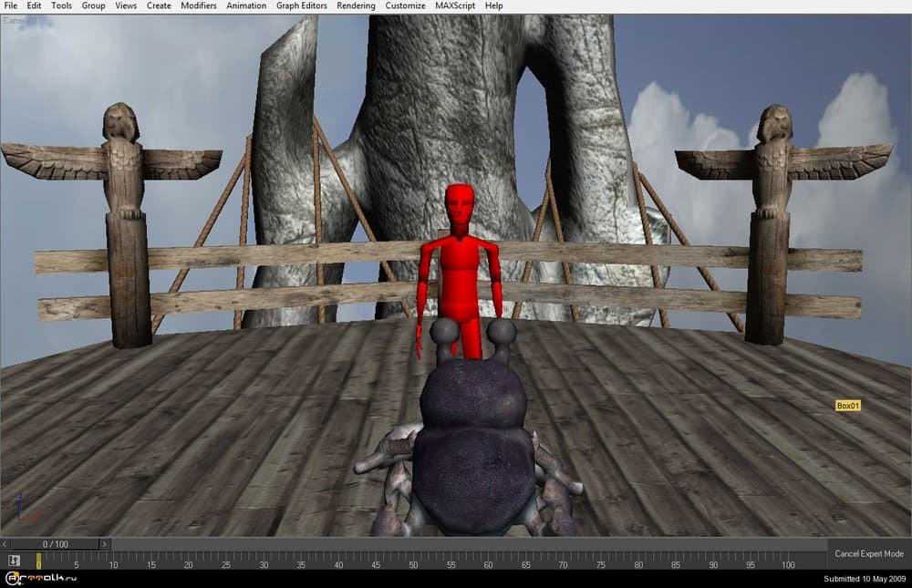
Task: Open the Group menu
Action: coord(93,5)
